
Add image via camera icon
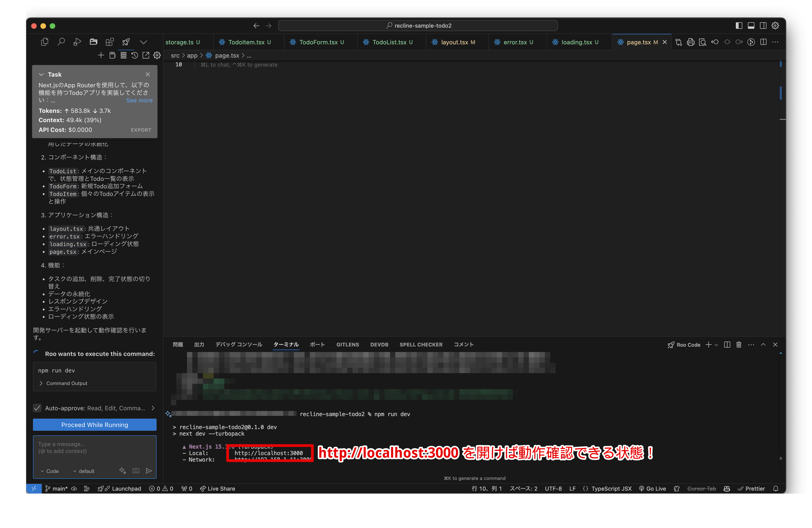pos(136,471)
